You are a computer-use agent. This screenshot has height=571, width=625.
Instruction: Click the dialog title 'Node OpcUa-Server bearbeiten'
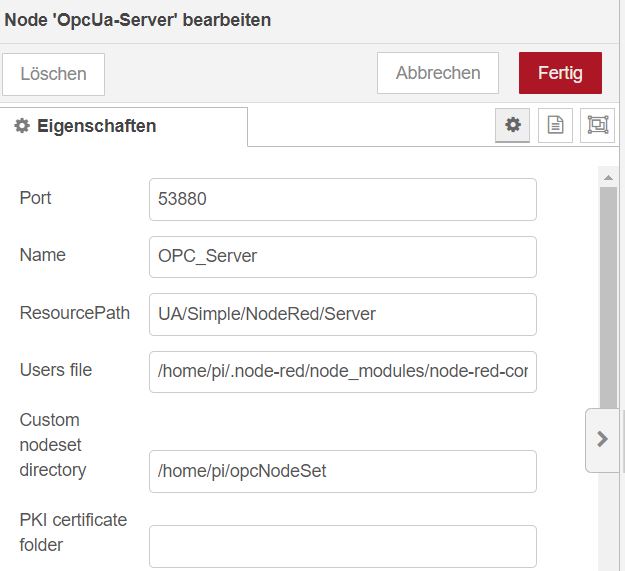tap(138, 20)
